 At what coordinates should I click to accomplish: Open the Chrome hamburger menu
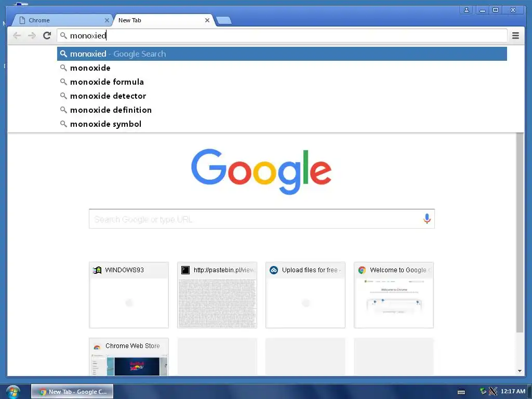[515, 35]
